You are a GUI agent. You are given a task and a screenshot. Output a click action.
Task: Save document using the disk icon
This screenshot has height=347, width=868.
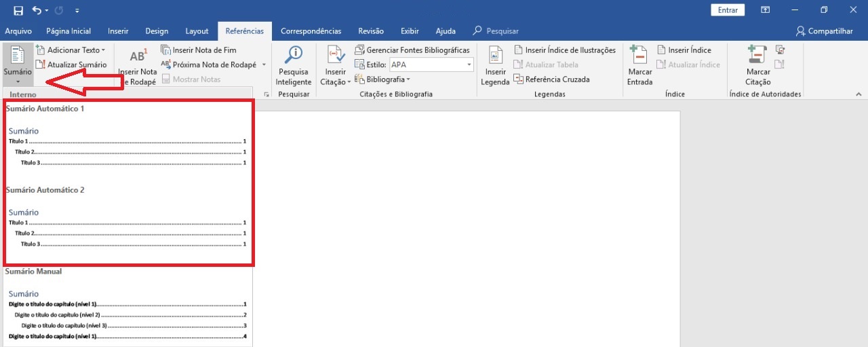coord(18,10)
